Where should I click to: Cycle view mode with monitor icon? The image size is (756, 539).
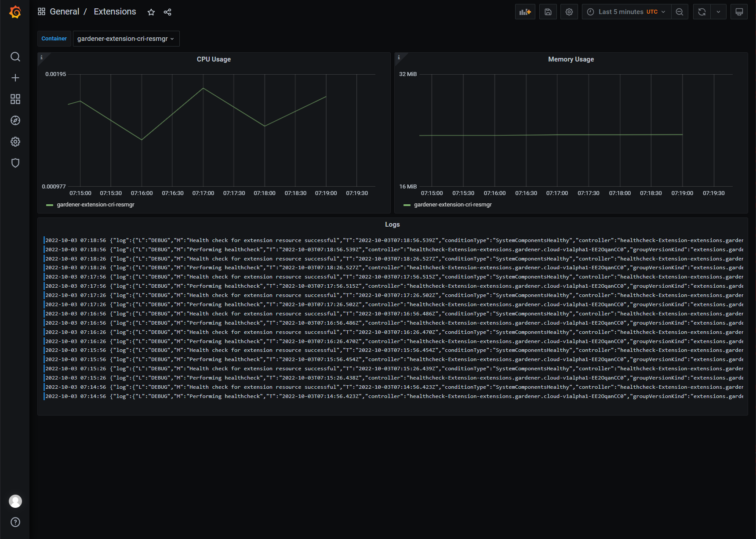click(x=739, y=12)
